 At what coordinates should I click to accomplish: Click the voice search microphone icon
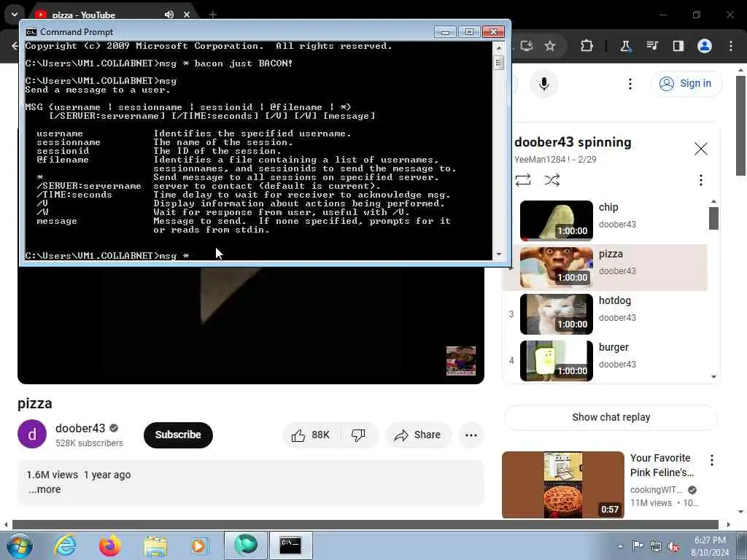click(x=543, y=85)
